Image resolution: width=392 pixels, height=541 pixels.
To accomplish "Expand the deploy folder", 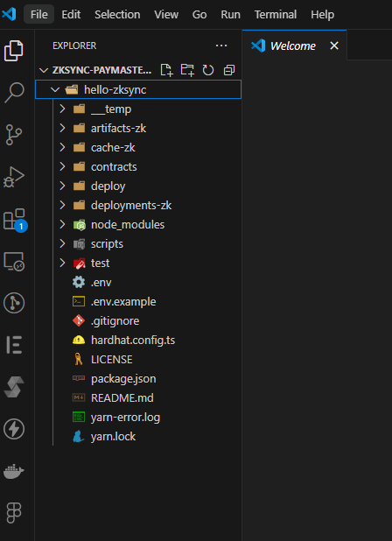I will (x=62, y=186).
